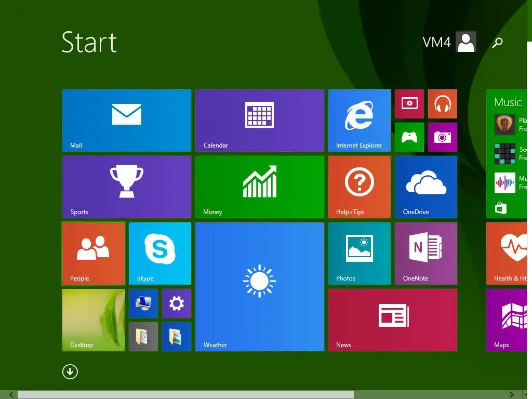Click the Music heading text
Screen dimensions: 532x399
(508, 102)
